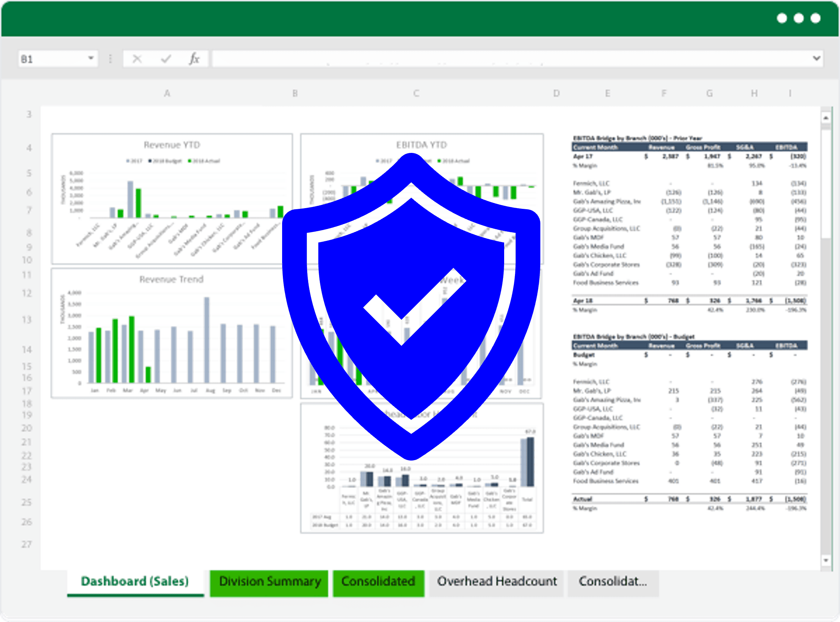Click the confirm checkmark in formula bar
This screenshot has height=622, width=840.
point(166,59)
